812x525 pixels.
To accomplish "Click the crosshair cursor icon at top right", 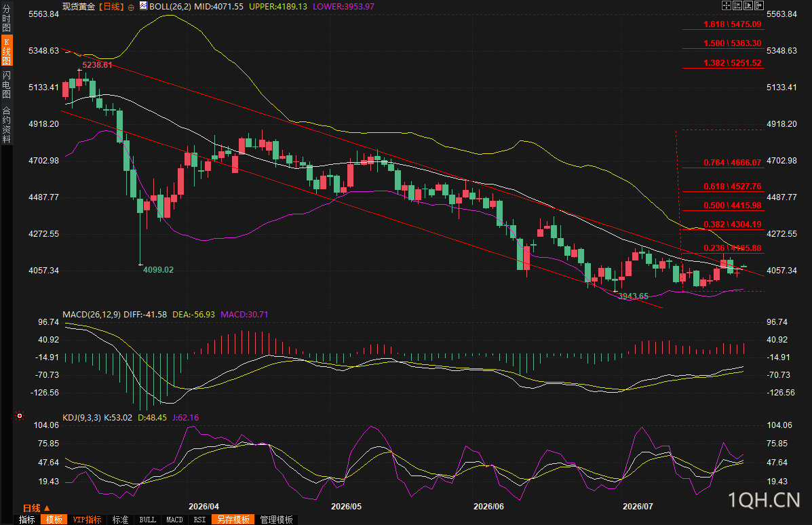I will pos(726,5).
